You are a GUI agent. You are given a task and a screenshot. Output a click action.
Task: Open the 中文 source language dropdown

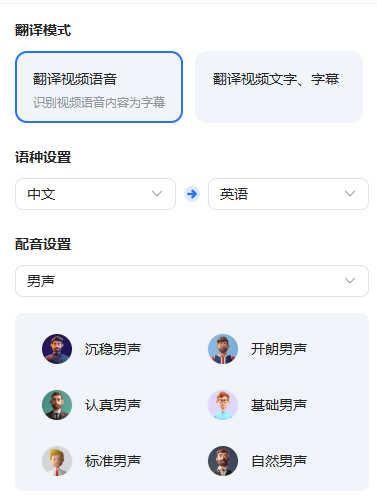(95, 194)
